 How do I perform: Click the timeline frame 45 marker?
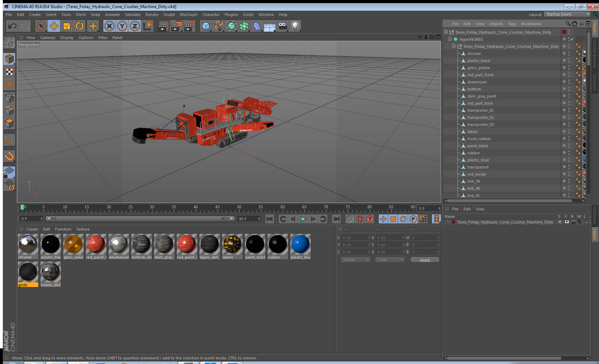click(217, 208)
